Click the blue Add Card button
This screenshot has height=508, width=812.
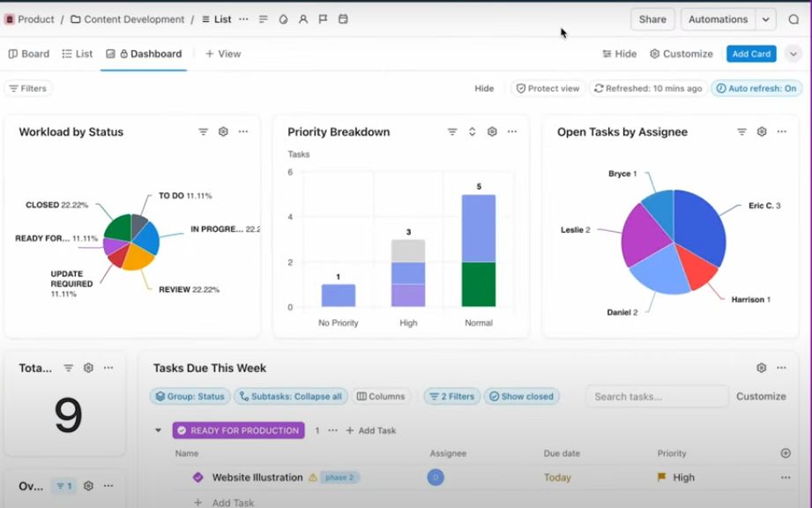[x=751, y=54]
